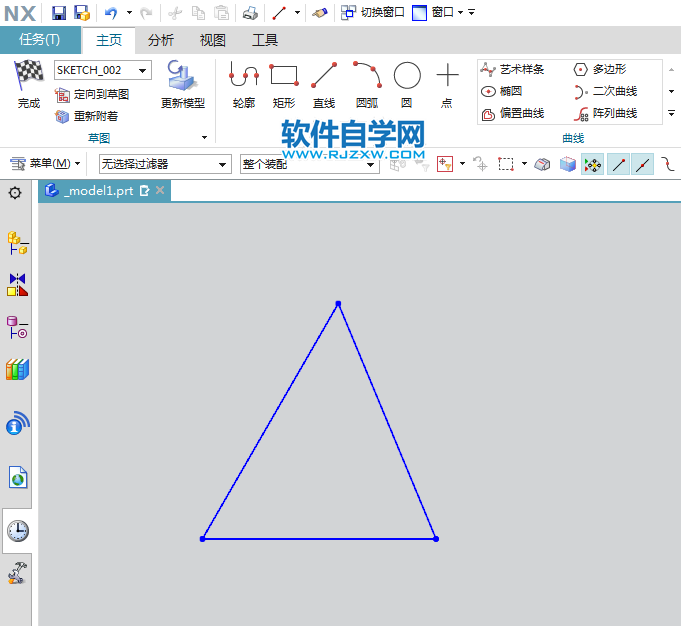Switch to the Home (主页) ribbon tab

(109, 40)
